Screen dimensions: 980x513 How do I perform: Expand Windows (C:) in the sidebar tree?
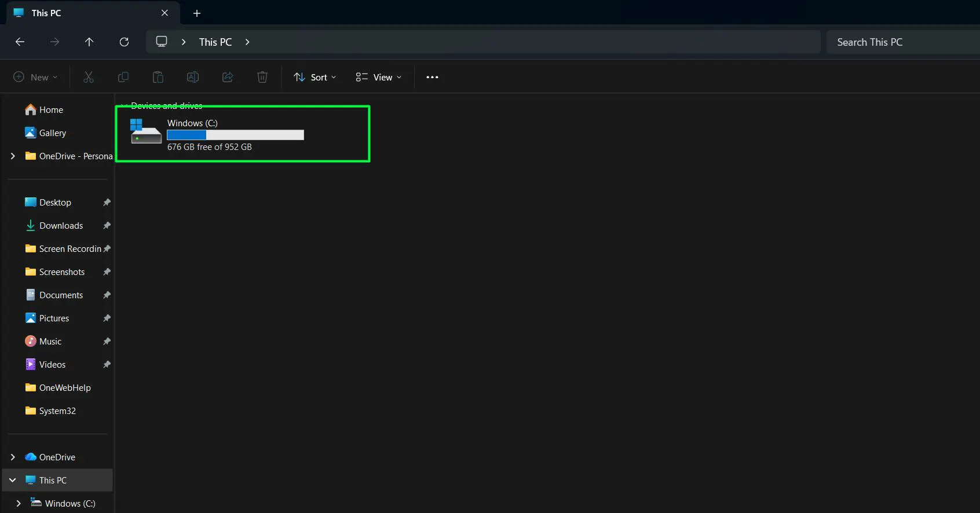[19, 503]
